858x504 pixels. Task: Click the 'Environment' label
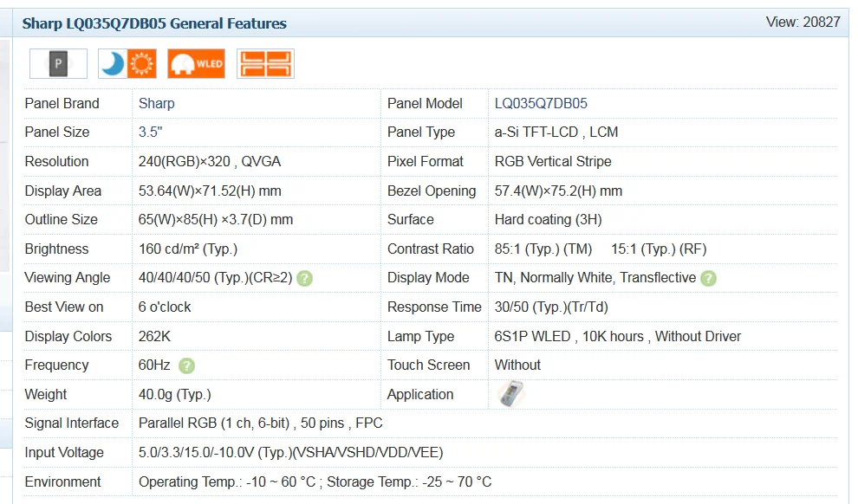pyautogui.click(x=63, y=482)
